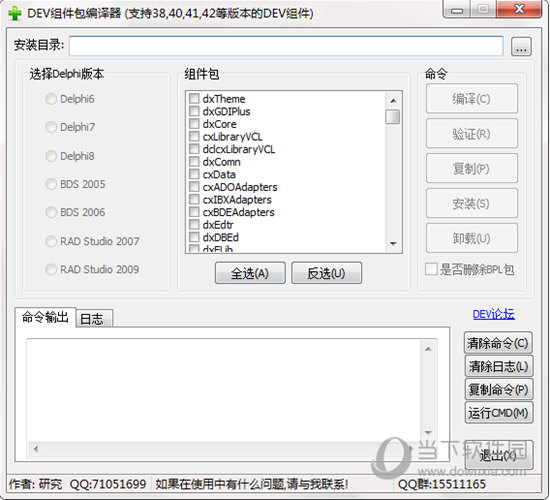Close the DEV compiler window
The height and width of the screenshot is (500, 550).
click(x=519, y=9)
